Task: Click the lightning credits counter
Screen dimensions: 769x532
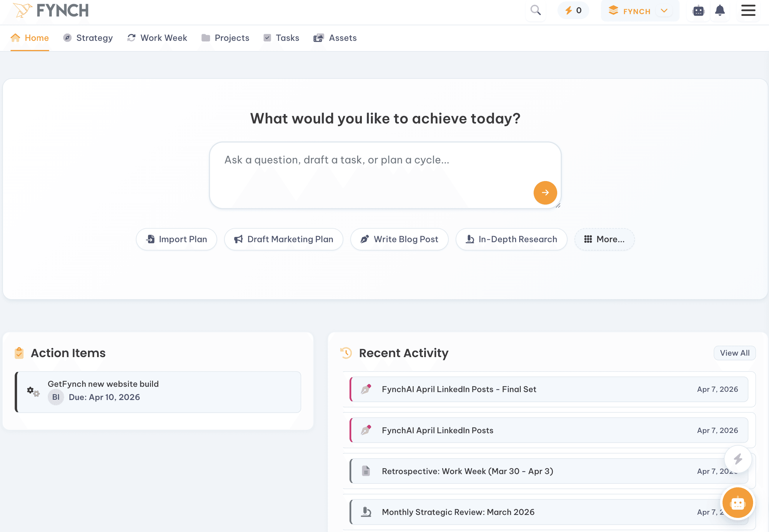Action: point(573,11)
